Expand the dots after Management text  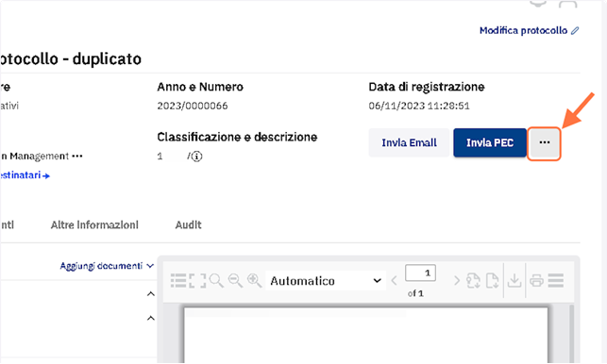(x=77, y=156)
